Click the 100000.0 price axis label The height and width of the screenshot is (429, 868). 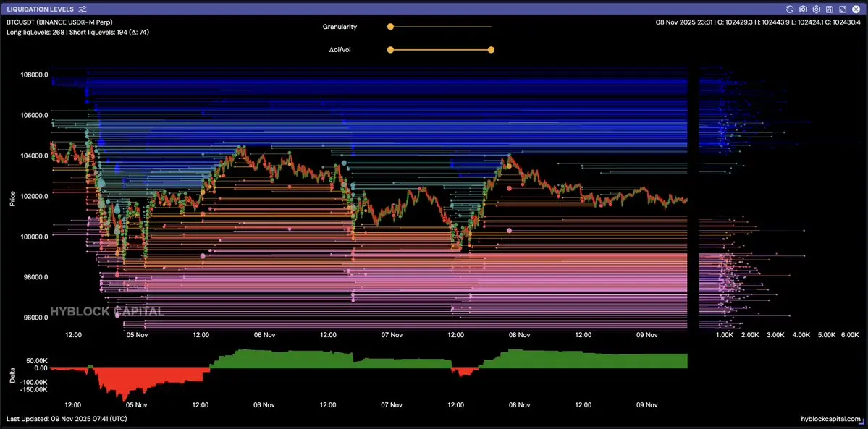click(x=35, y=237)
